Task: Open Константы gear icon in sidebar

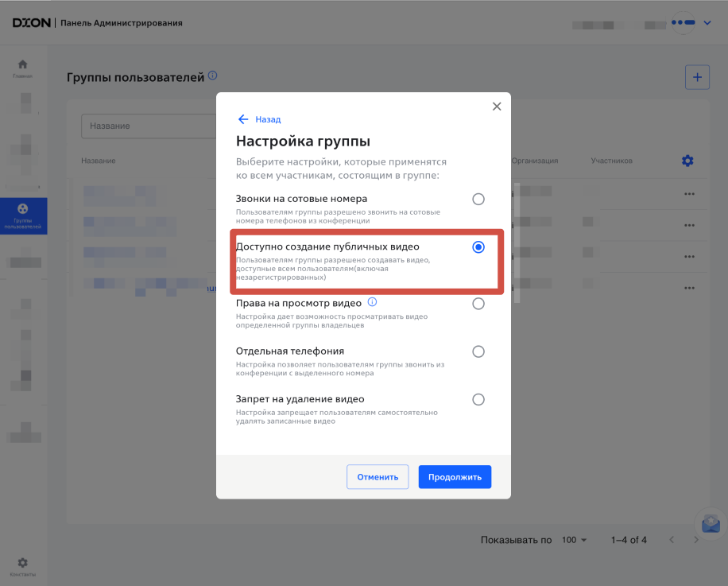Action: (22, 565)
